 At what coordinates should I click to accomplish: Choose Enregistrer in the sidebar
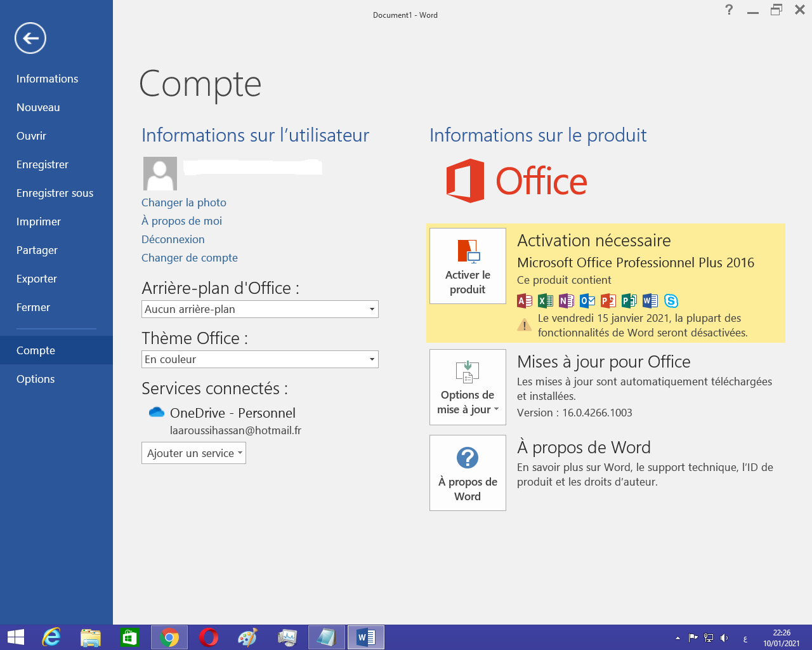(56, 164)
